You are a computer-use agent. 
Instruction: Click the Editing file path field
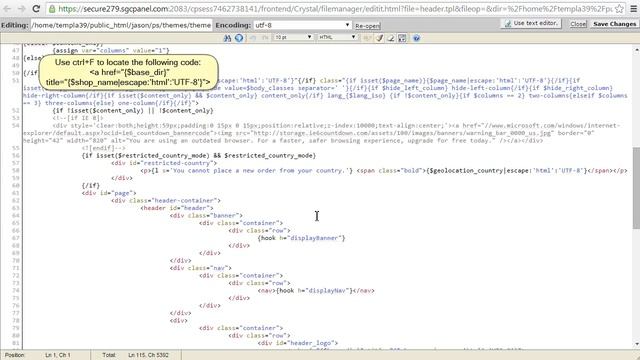(121, 25)
